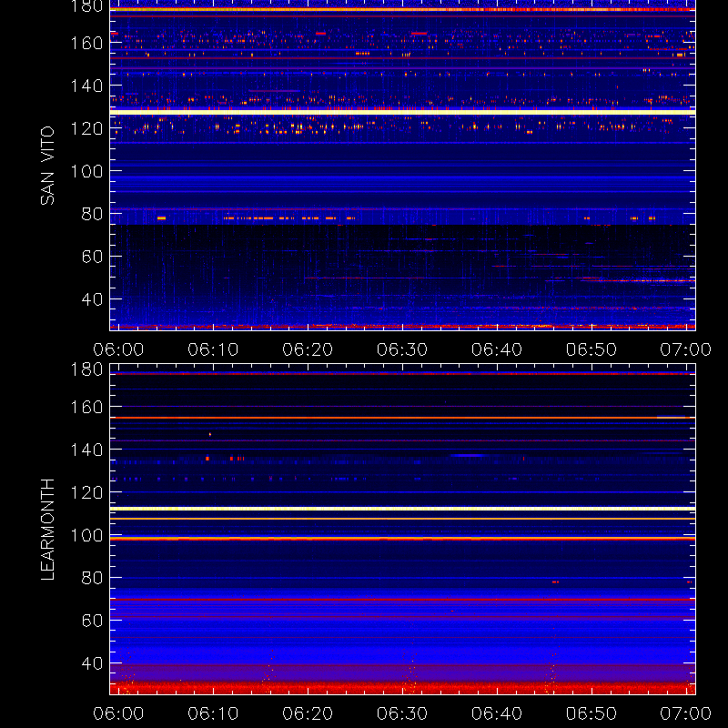The image size is (728, 728).
Task: Choose the 06:10 time label under Learmonth plot
Action: 213,713
